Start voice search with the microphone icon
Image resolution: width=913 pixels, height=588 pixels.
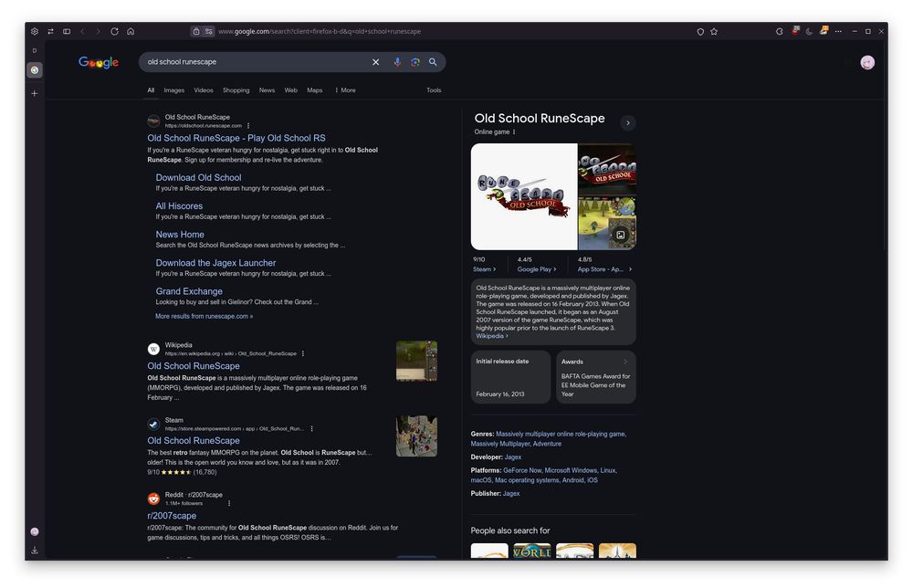click(x=397, y=62)
